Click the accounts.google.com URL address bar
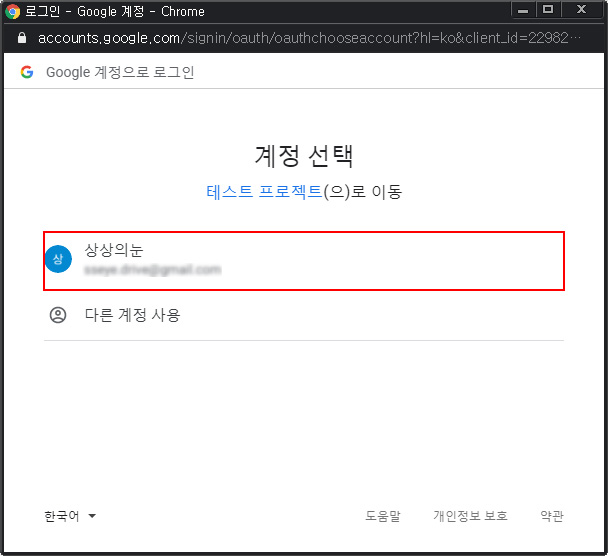The width and height of the screenshot is (608, 556). (x=309, y=38)
